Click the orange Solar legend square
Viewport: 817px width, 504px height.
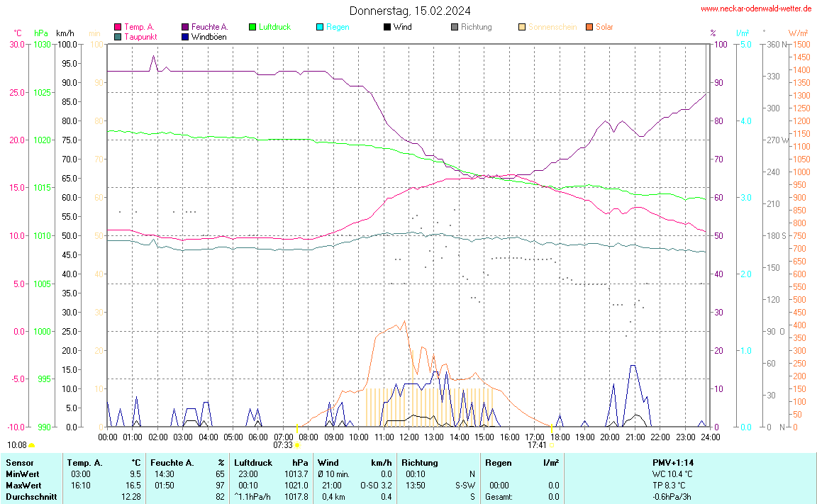coord(589,27)
